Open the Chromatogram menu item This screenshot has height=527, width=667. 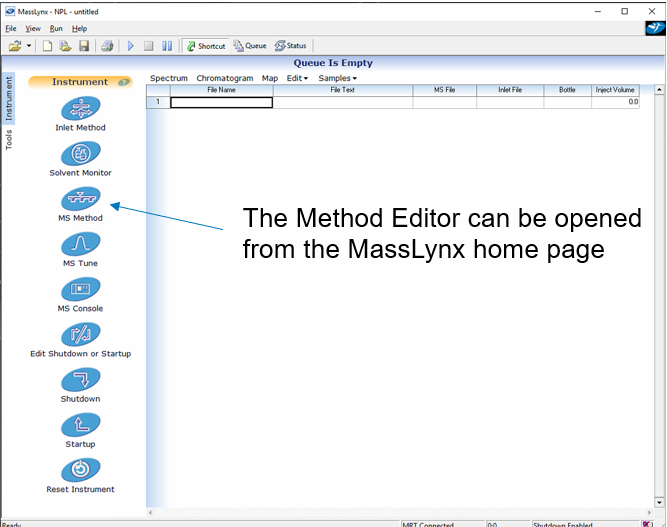(x=225, y=78)
